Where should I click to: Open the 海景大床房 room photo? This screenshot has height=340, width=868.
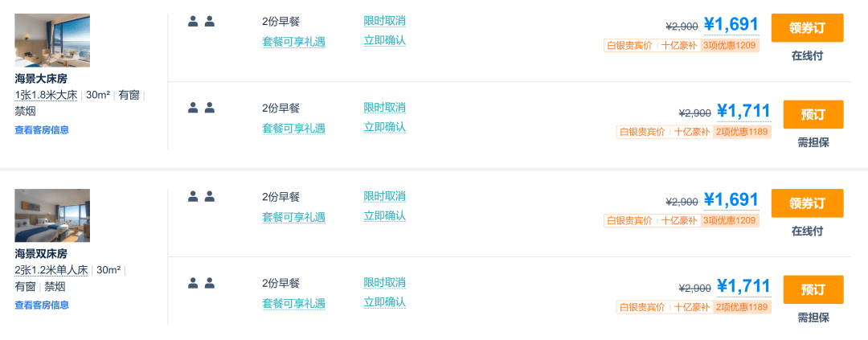coord(52,40)
